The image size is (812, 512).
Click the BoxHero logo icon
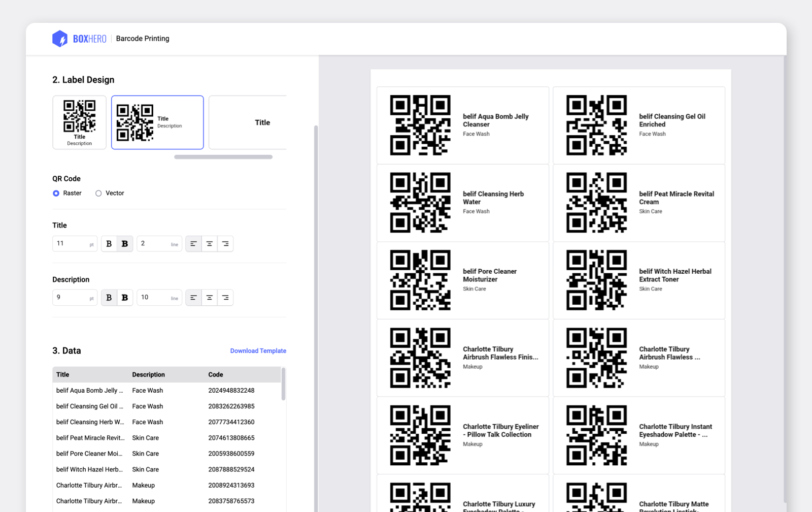pyautogui.click(x=60, y=38)
